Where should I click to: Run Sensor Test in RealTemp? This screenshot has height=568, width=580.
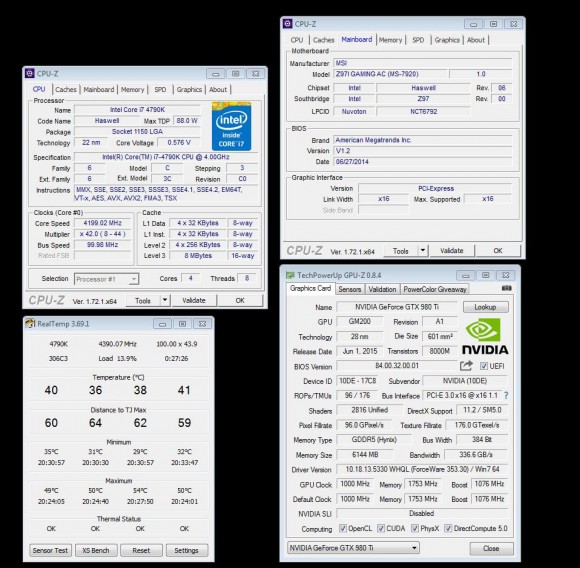[50, 550]
